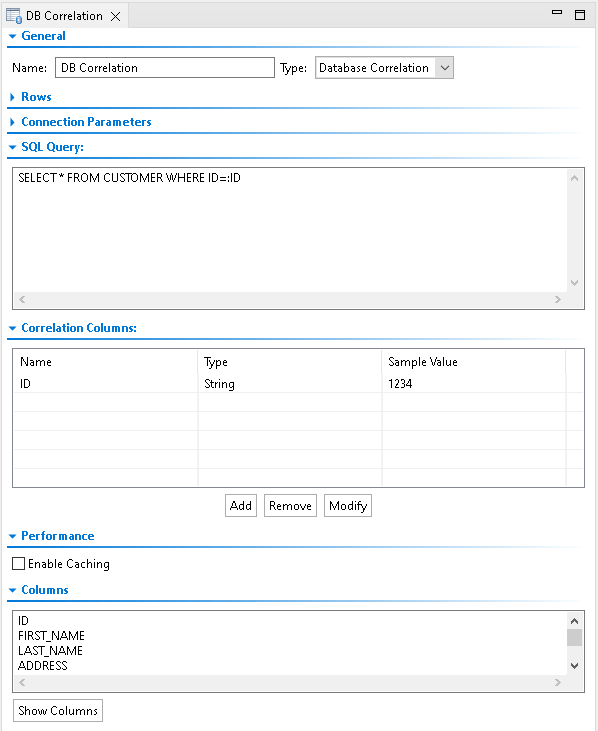Click the Name column header

coord(105,362)
